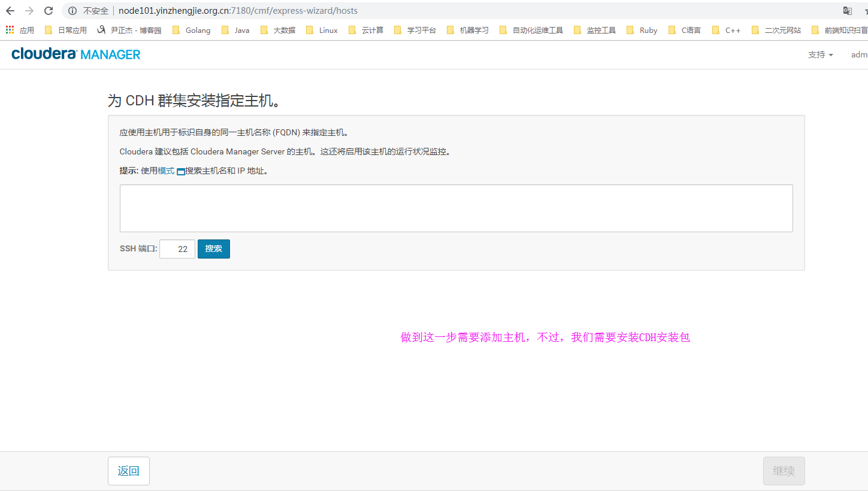Click the bookmark star icon in address bar

[x=865, y=11]
